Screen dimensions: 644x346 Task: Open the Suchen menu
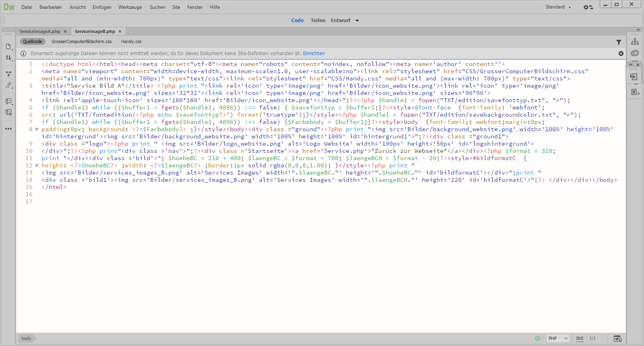pos(157,7)
